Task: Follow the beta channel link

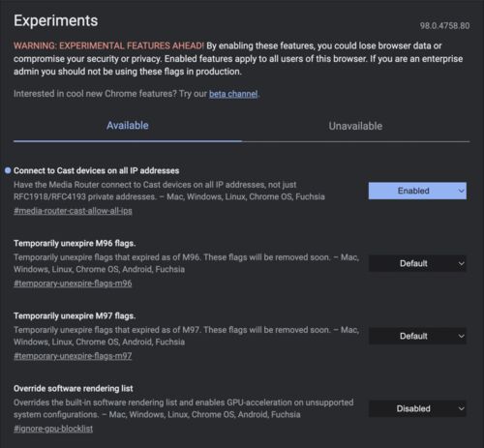Action: [233, 94]
